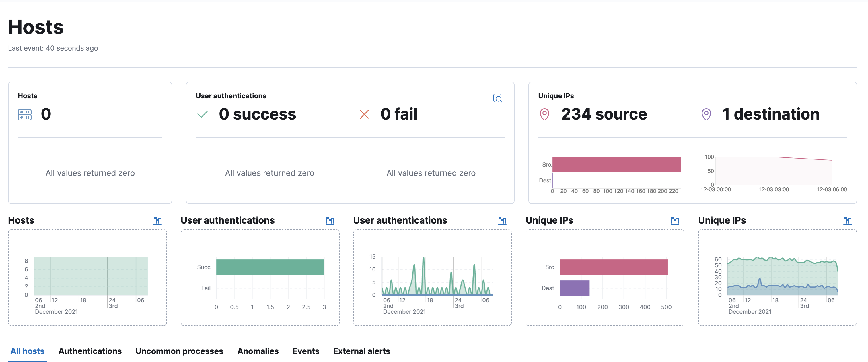Click the red fail cross icon
868x362 pixels.
point(364,114)
